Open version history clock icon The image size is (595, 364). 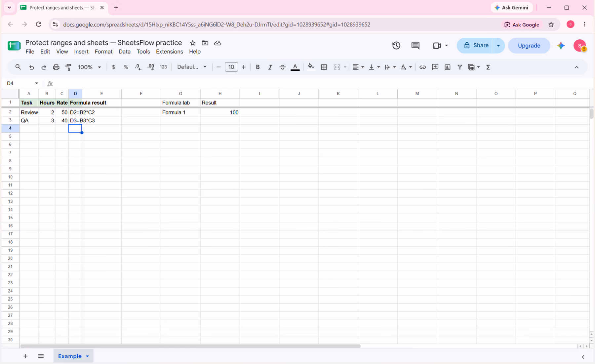[396, 46]
